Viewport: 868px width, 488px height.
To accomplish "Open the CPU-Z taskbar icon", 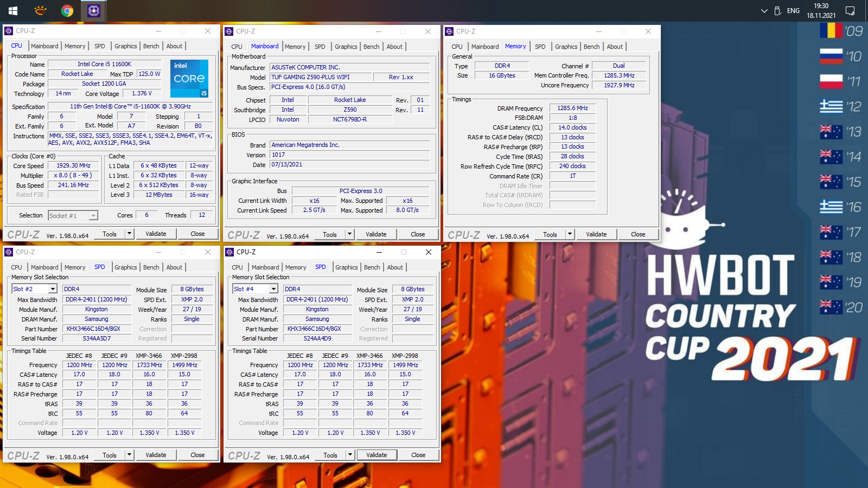I will [x=94, y=10].
